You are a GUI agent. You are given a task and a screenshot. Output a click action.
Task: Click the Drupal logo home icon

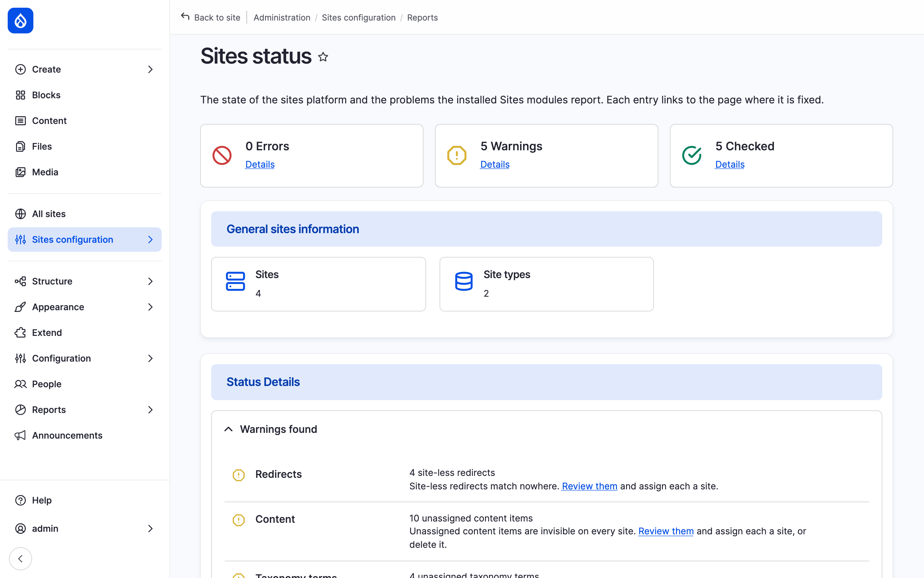click(x=20, y=21)
